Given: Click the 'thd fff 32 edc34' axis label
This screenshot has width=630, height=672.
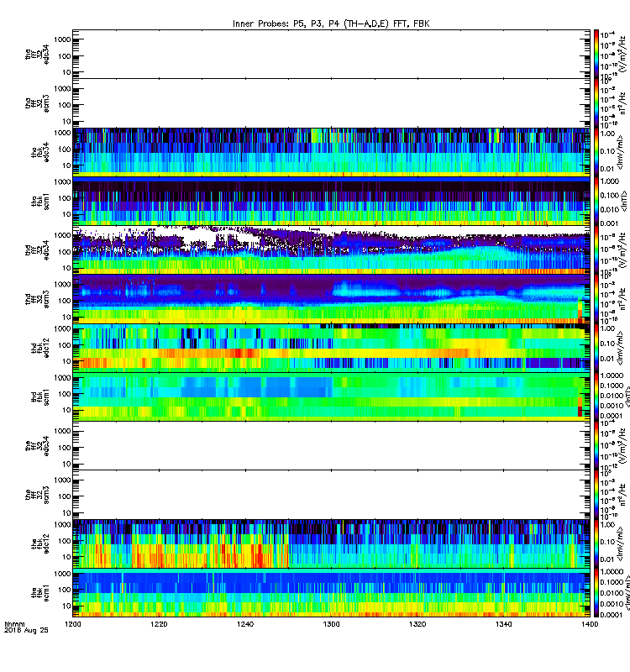Looking at the screenshot, I should (x=37, y=249).
